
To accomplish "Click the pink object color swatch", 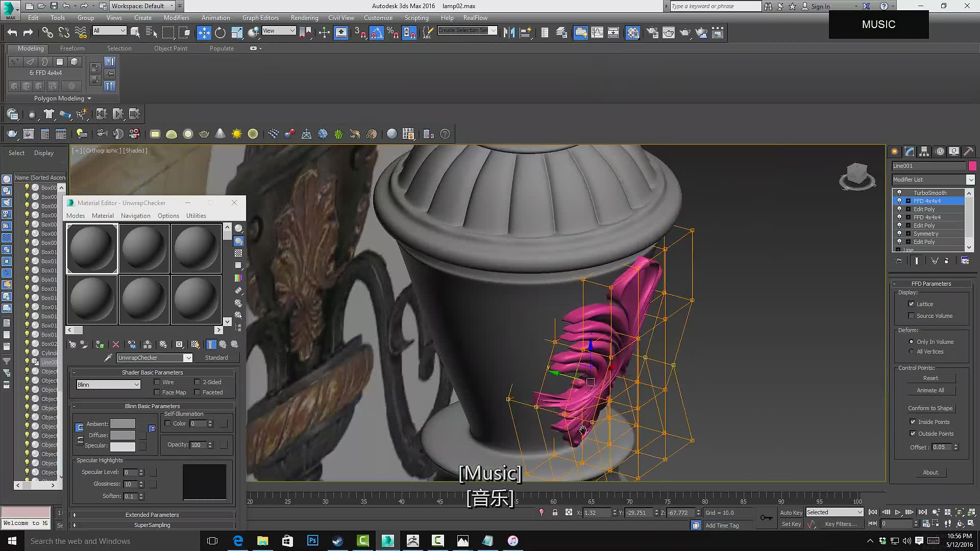I will pos(972,166).
